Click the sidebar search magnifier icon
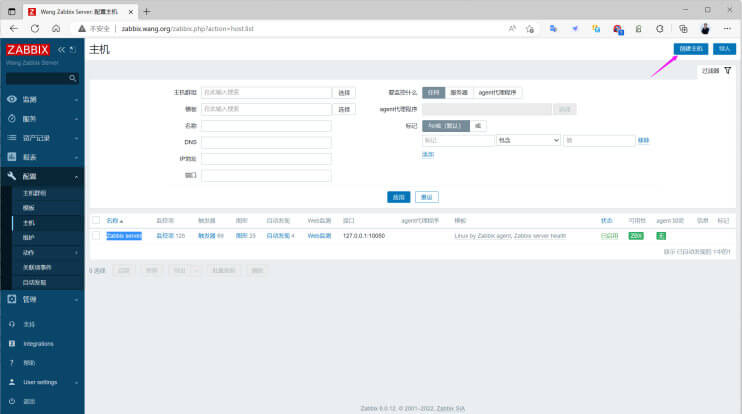Image resolution: width=742 pixels, height=414 pixels. point(72,78)
